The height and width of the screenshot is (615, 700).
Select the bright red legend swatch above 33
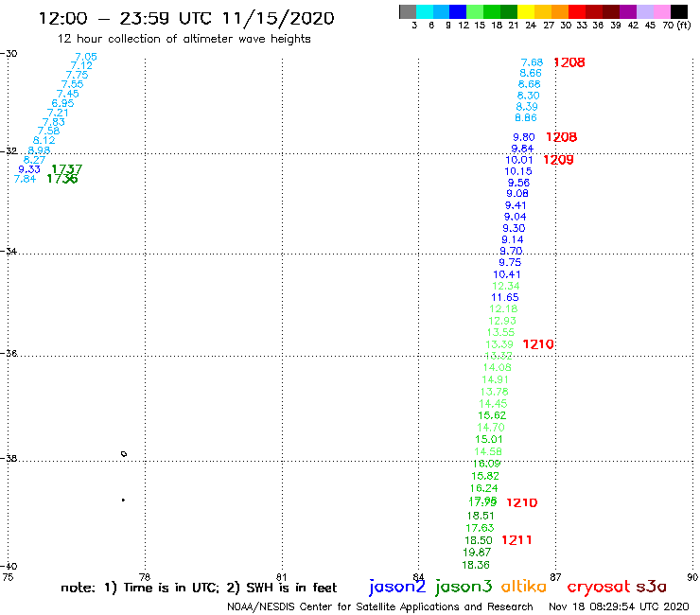coord(577,11)
